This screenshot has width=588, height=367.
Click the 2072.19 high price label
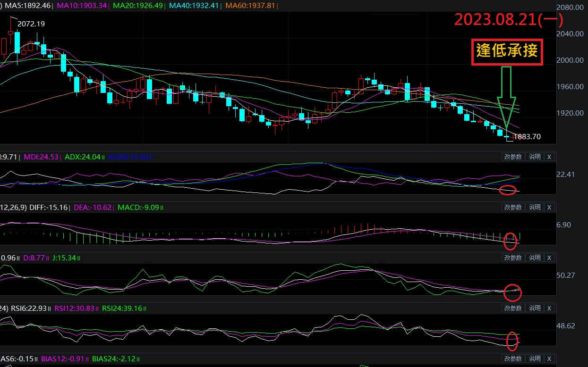(x=31, y=24)
